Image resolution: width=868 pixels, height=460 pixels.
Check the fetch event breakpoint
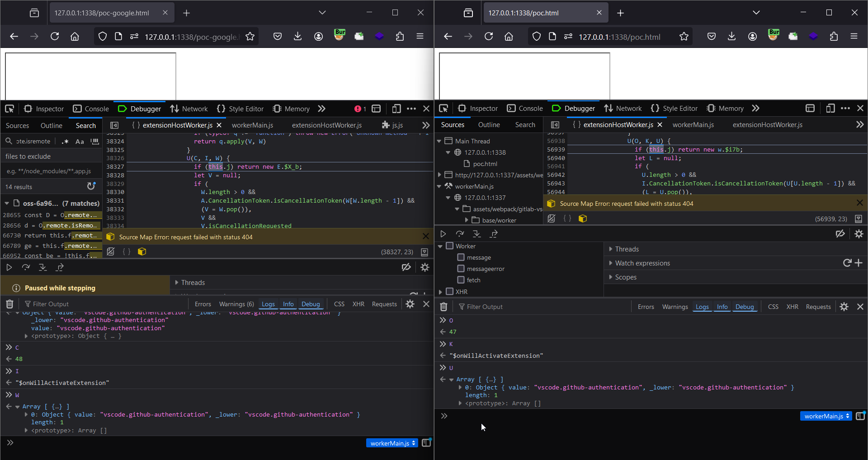click(x=461, y=280)
